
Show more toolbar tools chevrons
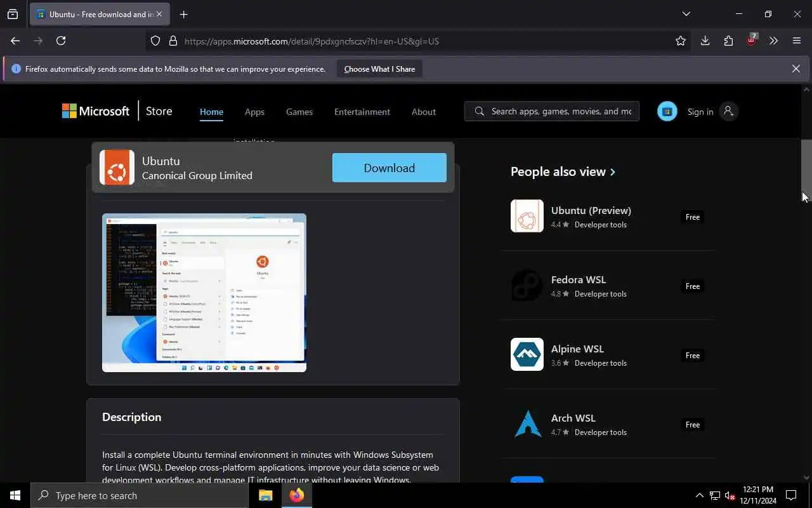point(773,41)
